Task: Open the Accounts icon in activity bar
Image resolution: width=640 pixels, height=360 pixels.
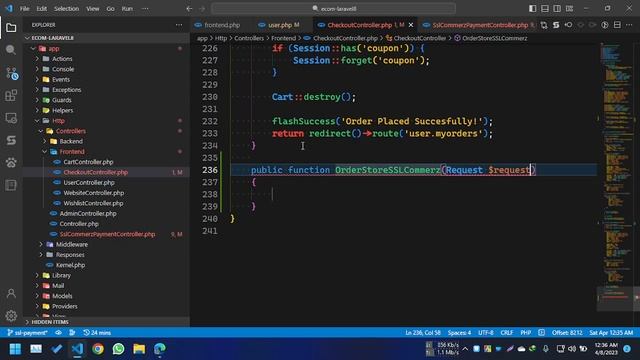Action: pos(11,293)
